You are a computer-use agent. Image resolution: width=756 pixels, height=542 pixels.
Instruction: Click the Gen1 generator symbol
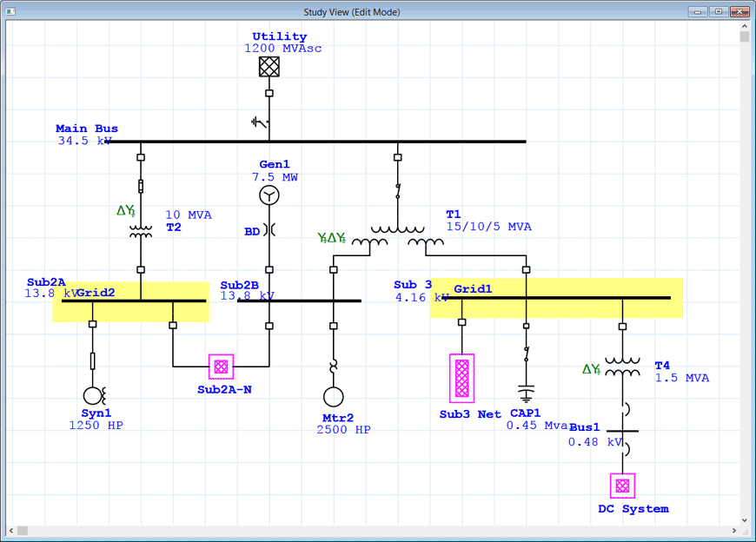(269, 195)
